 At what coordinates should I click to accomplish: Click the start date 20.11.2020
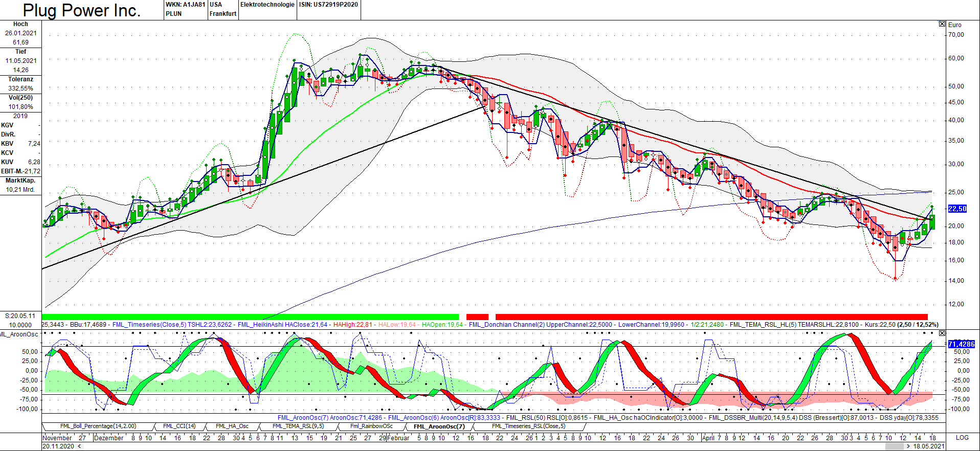(x=58, y=446)
